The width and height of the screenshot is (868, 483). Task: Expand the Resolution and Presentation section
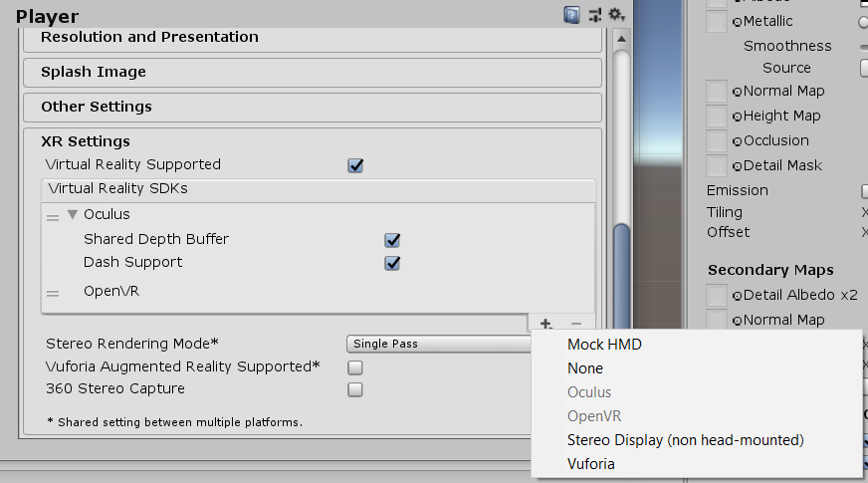(149, 37)
